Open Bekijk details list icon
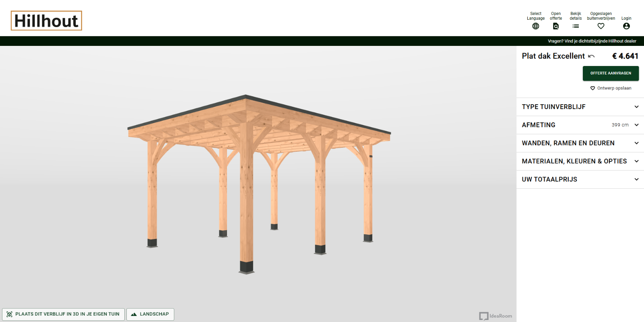644x322 pixels. click(576, 26)
